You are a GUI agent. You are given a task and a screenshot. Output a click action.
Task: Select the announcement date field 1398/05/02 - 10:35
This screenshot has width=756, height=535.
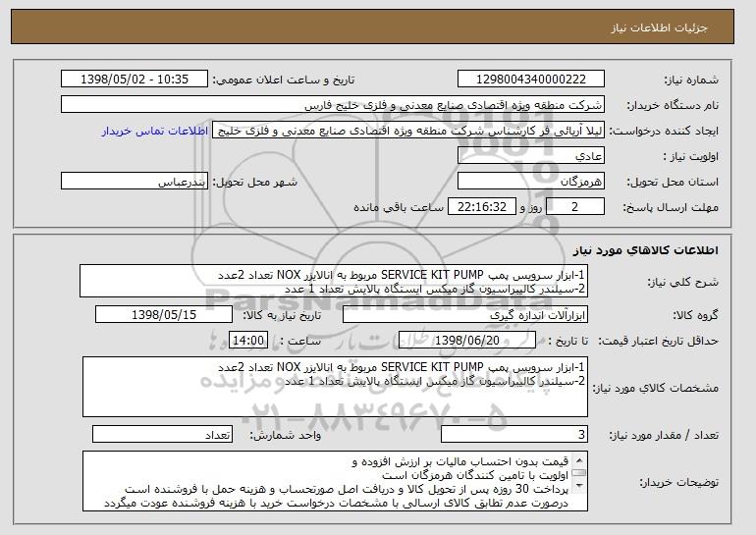(135, 80)
